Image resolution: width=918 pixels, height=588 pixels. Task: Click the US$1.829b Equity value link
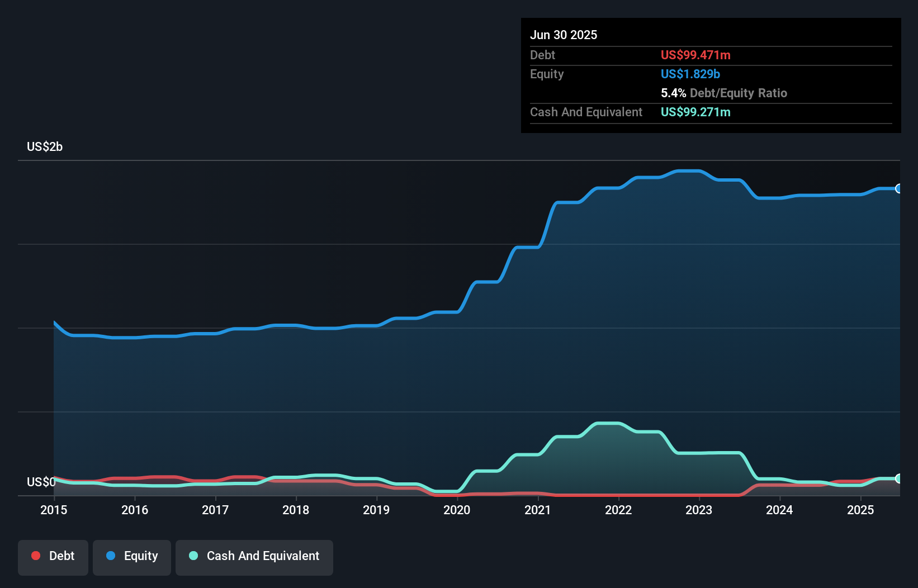(x=690, y=74)
